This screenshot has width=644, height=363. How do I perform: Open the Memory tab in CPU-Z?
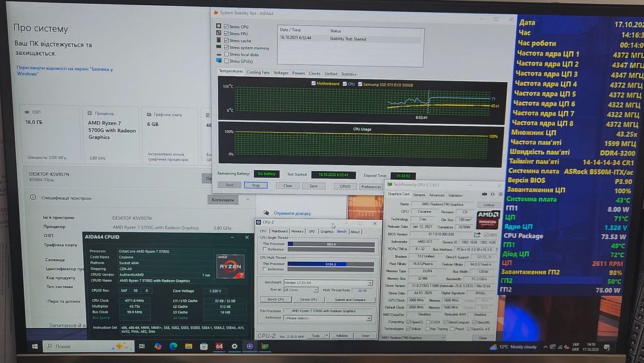pyautogui.click(x=298, y=231)
